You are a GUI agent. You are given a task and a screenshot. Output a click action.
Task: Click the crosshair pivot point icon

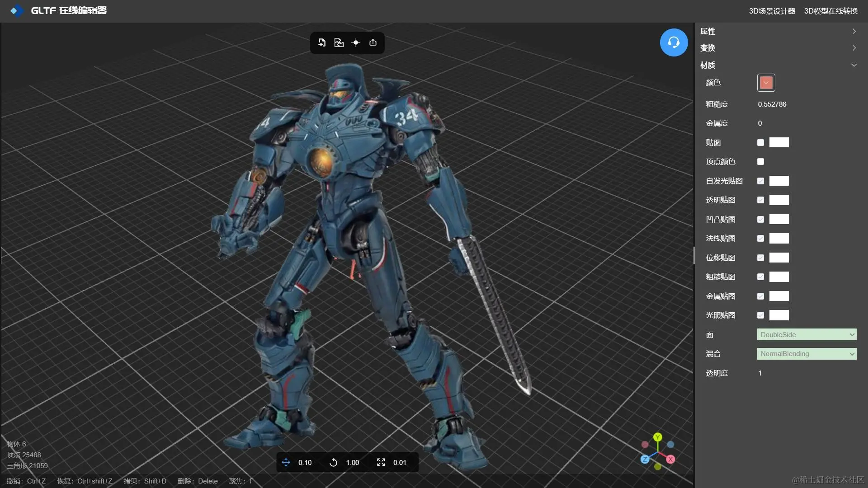pyautogui.click(x=356, y=42)
